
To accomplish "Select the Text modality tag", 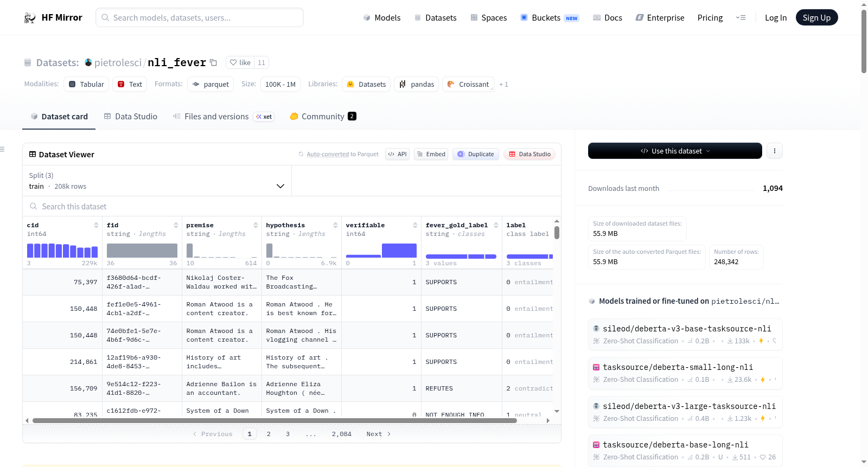I will pos(130,84).
